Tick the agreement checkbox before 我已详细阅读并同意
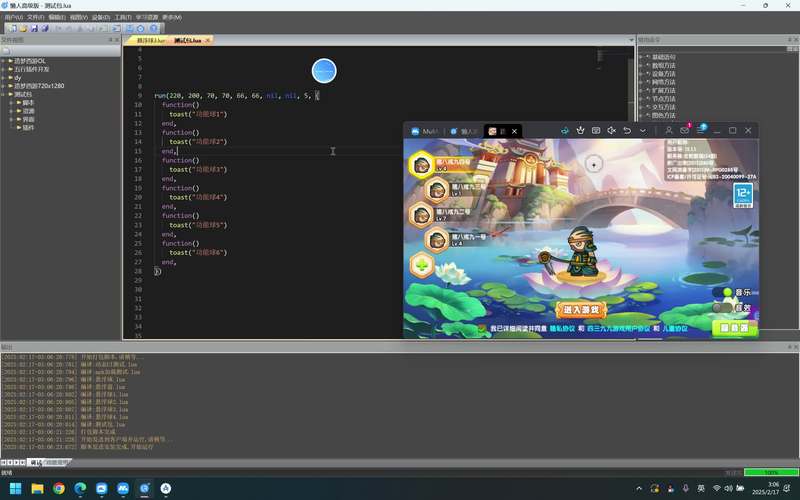The image size is (800, 500). point(482,329)
